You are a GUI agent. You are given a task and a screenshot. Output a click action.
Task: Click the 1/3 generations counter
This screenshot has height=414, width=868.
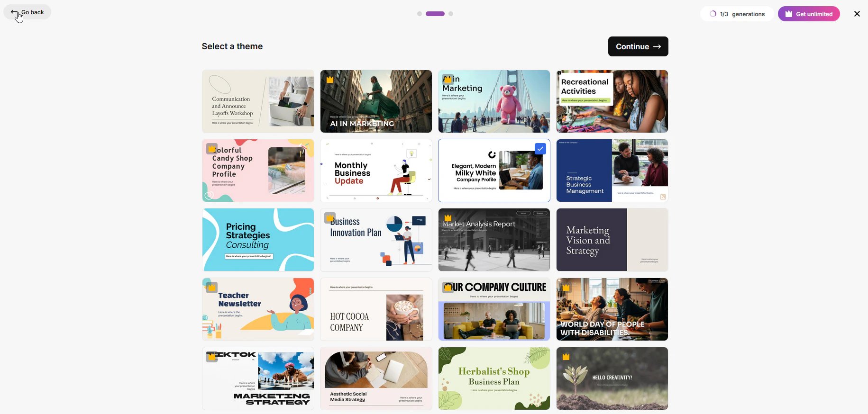[x=737, y=14]
